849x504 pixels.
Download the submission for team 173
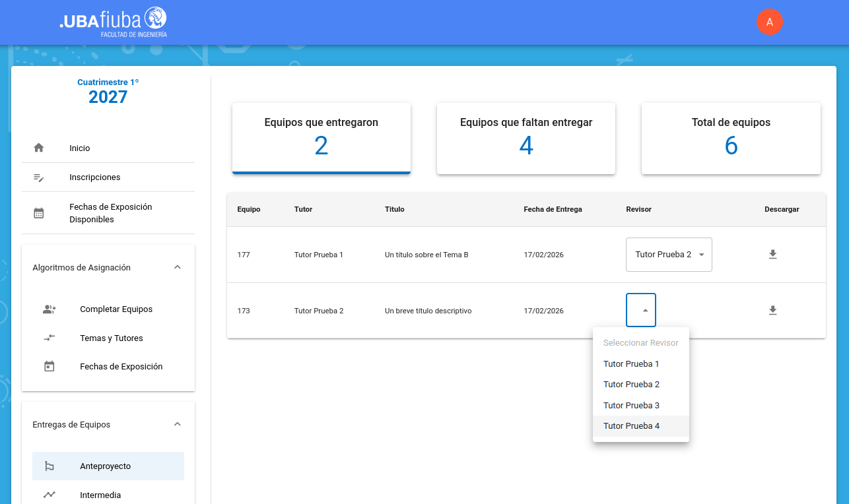772,310
